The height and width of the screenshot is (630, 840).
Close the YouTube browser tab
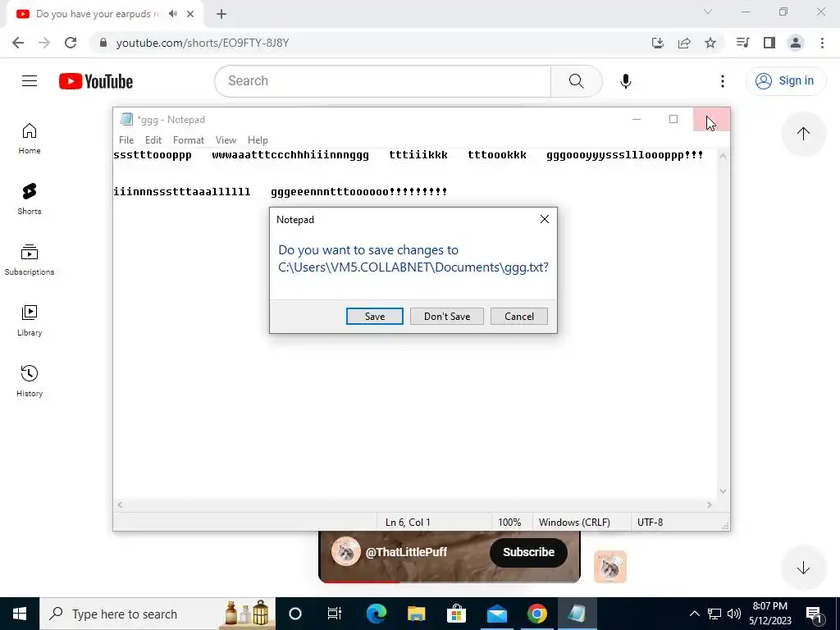pyautogui.click(x=190, y=14)
